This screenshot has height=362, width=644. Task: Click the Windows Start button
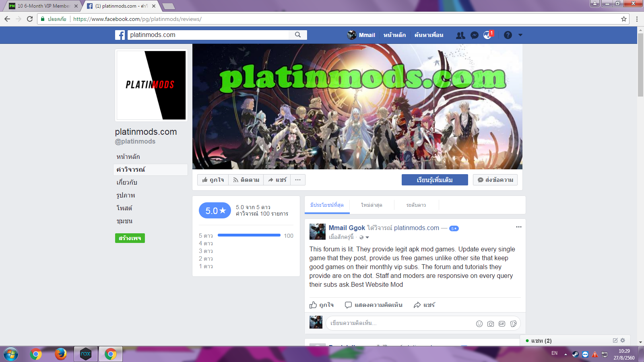[11, 354]
